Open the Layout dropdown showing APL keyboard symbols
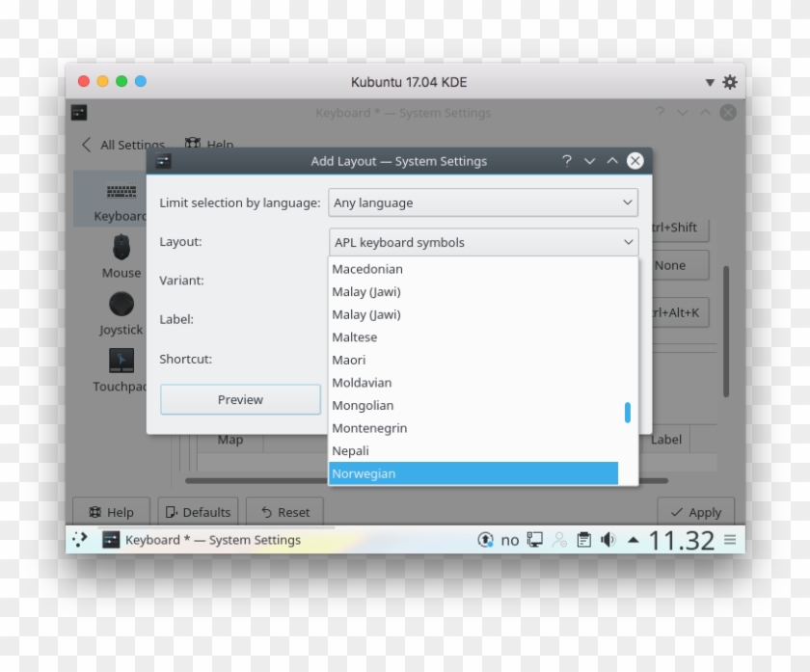 pos(482,242)
